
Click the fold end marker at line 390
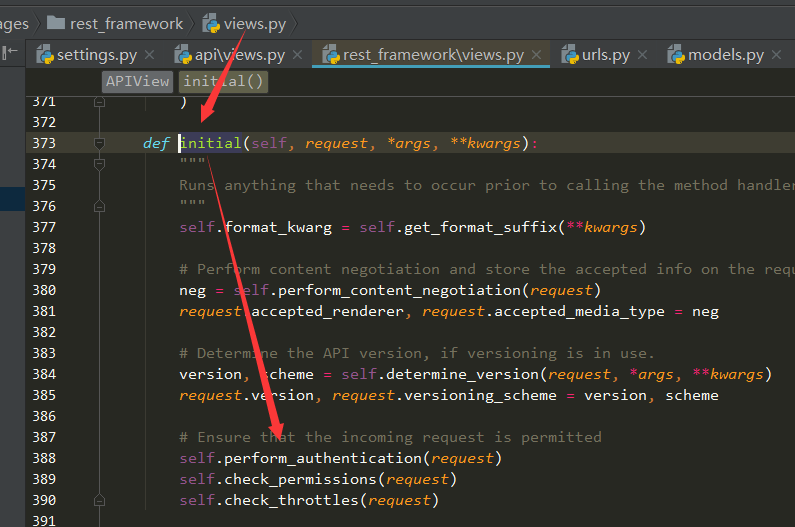[x=99, y=501]
